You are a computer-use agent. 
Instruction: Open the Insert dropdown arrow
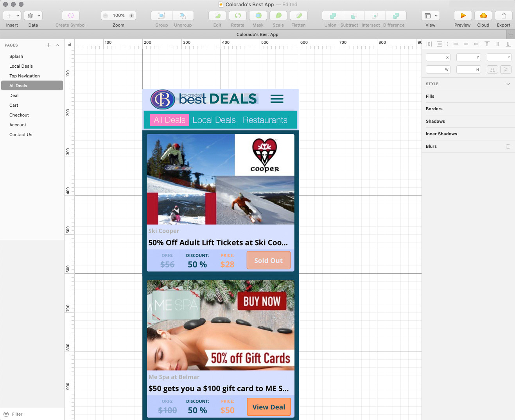coord(18,16)
